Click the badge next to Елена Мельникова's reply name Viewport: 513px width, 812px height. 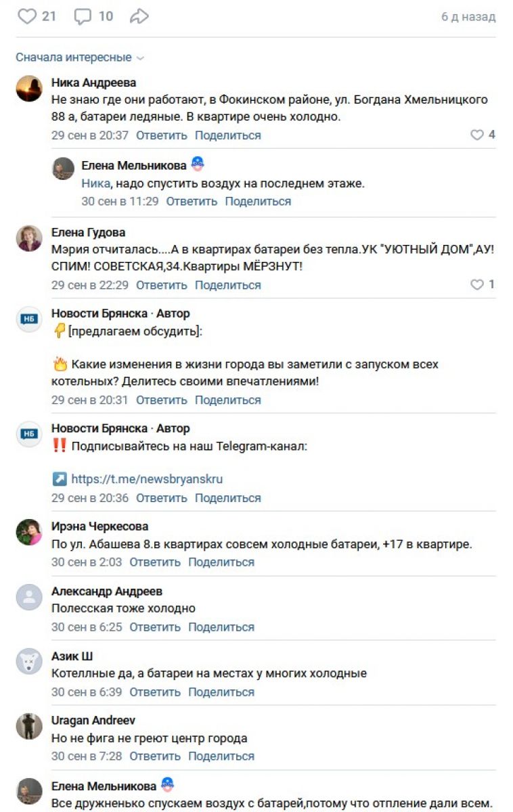click(x=197, y=164)
